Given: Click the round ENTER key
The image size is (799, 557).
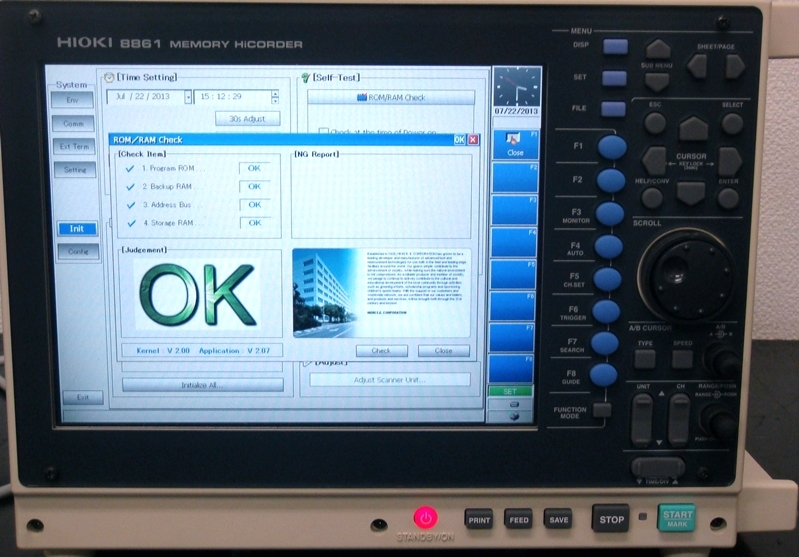Looking at the screenshot, I should 728,198.
